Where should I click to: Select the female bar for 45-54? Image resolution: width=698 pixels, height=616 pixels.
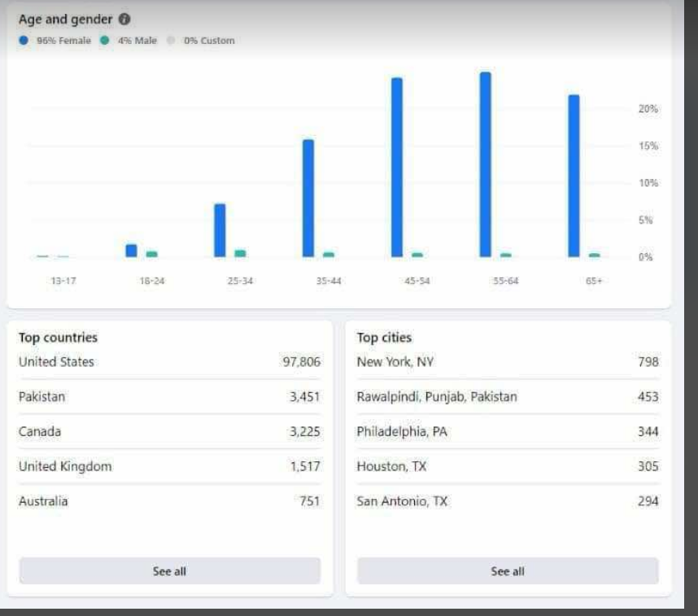pos(397,168)
